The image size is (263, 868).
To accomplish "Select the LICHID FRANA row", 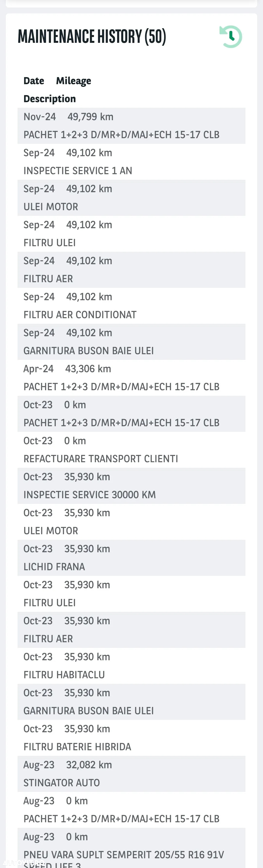I will point(131,558).
